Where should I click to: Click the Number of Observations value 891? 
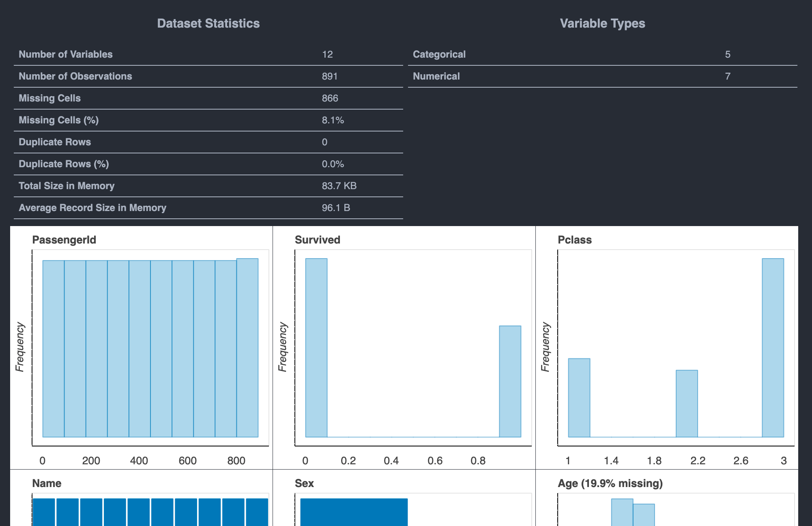[x=329, y=76]
